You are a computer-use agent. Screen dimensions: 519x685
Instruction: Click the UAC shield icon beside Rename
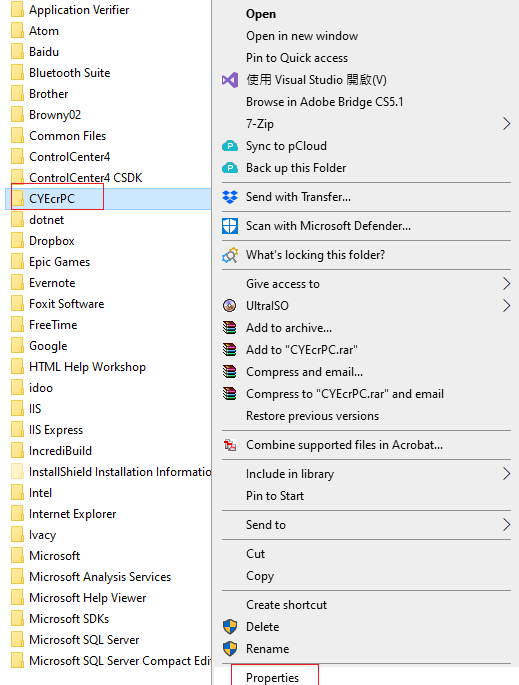[230, 649]
